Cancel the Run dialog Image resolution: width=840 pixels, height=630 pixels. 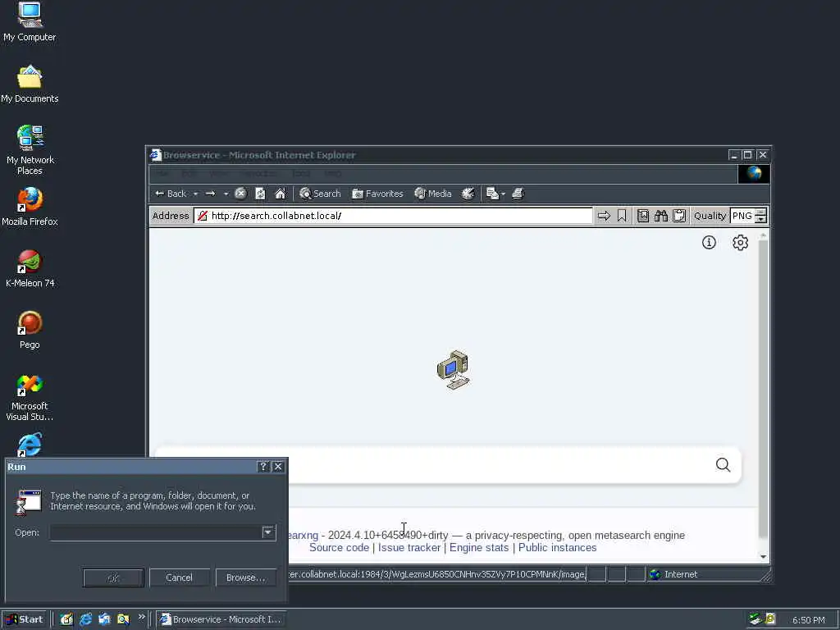click(x=179, y=578)
